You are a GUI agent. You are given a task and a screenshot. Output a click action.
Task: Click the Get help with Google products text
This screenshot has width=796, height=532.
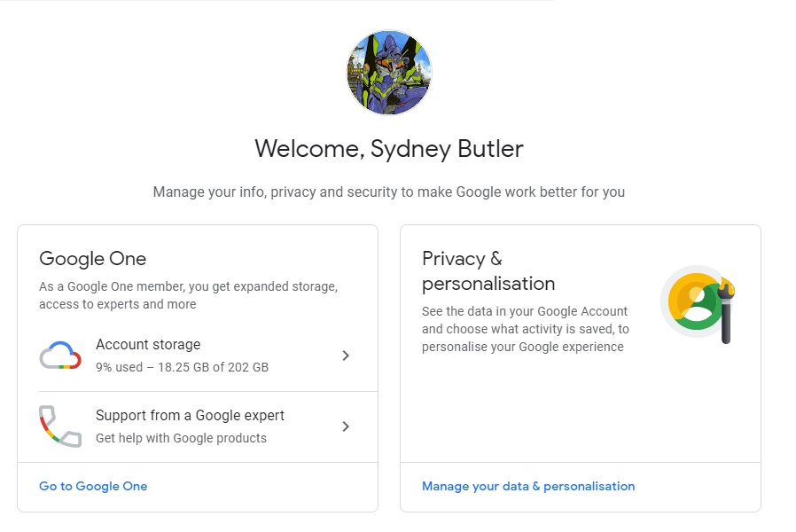181,438
